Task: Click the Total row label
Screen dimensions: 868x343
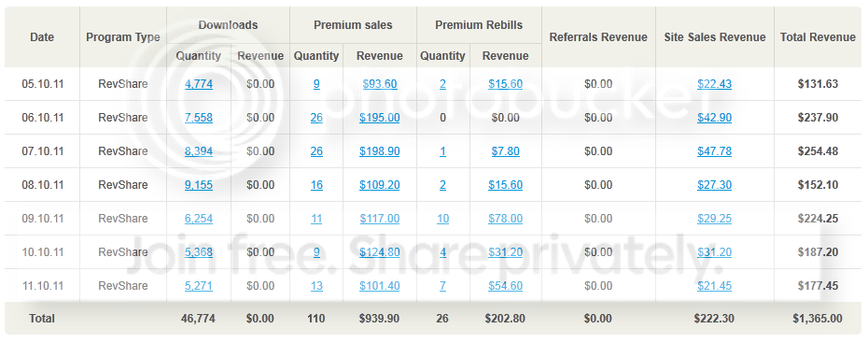Action: (x=42, y=319)
